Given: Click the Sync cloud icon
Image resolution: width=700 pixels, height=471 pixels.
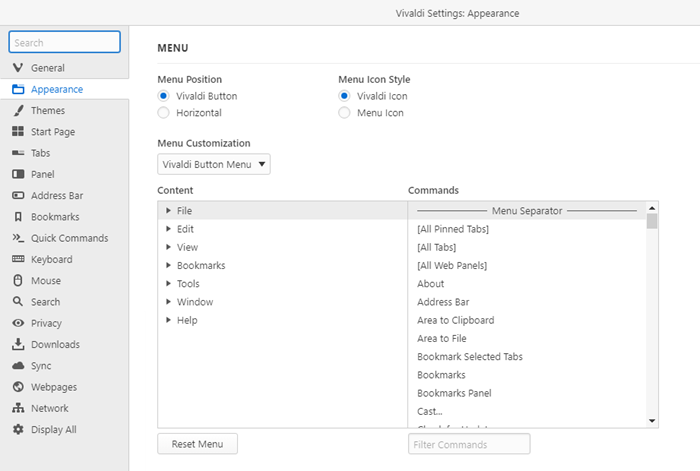Looking at the screenshot, I should [18, 366].
